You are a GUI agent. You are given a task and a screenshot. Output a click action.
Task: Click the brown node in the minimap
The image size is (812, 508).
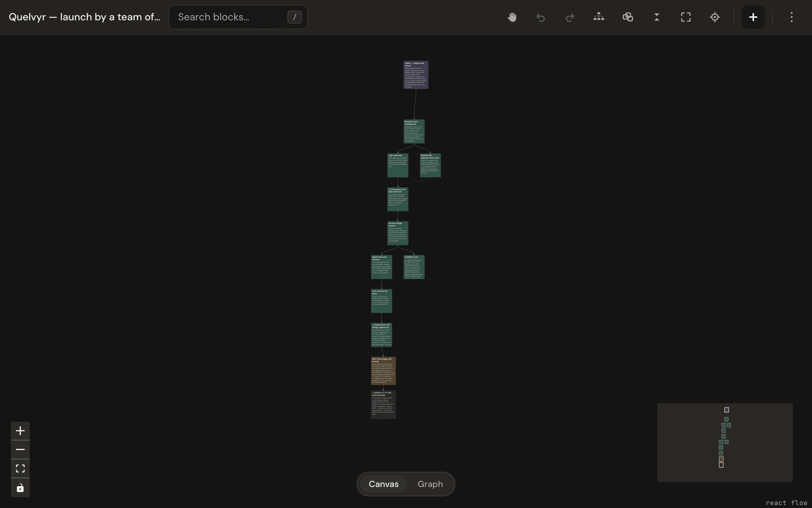tap(721, 459)
